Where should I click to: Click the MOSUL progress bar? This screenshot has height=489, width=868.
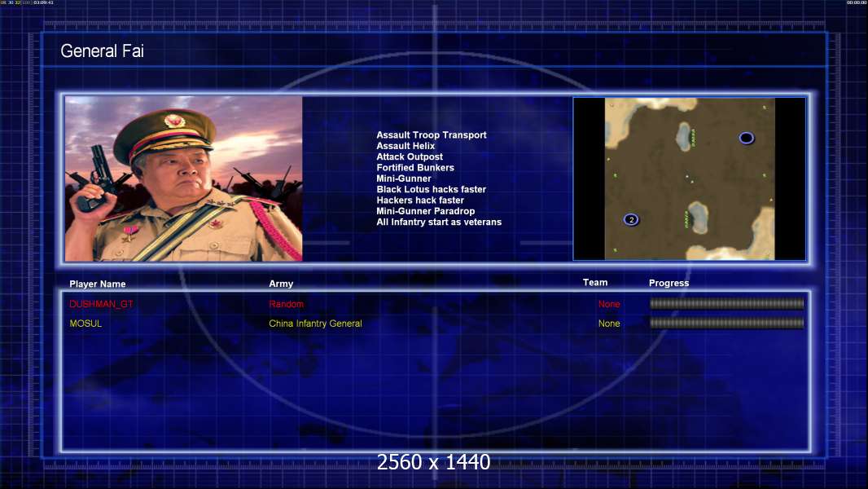tap(727, 323)
